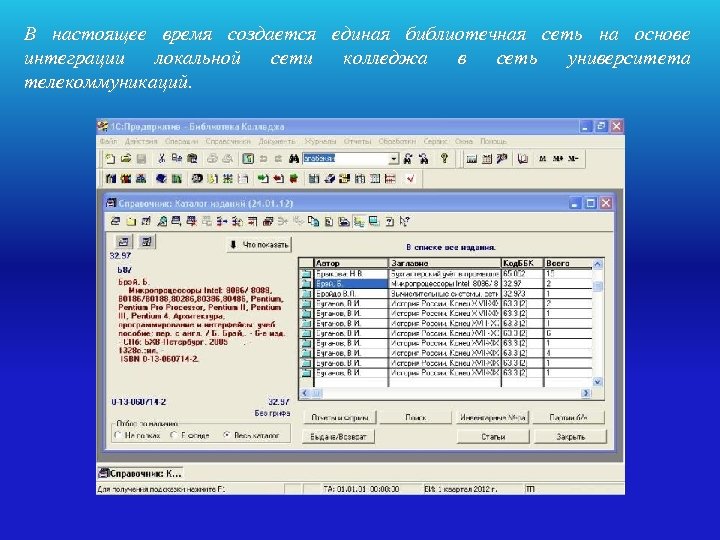
Task: Click the M+ memory button
Action: pyautogui.click(x=557, y=158)
